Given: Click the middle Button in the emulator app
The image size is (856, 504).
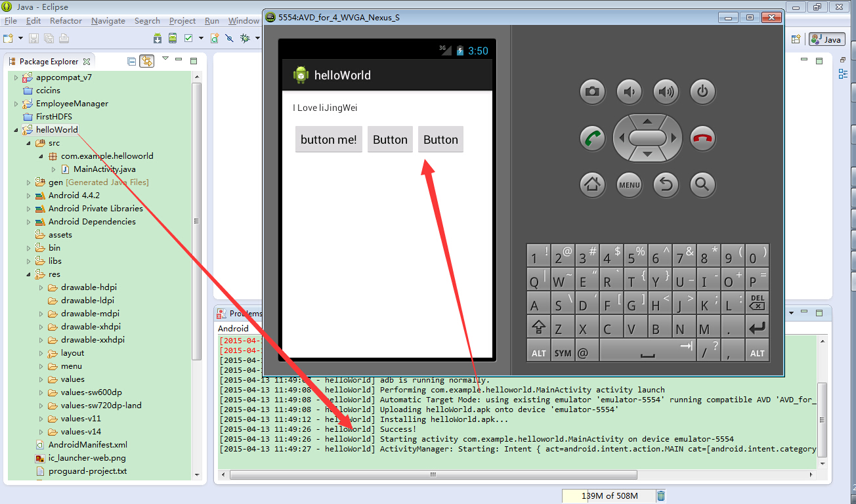Looking at the screenshot, I should tap(390, 139).
